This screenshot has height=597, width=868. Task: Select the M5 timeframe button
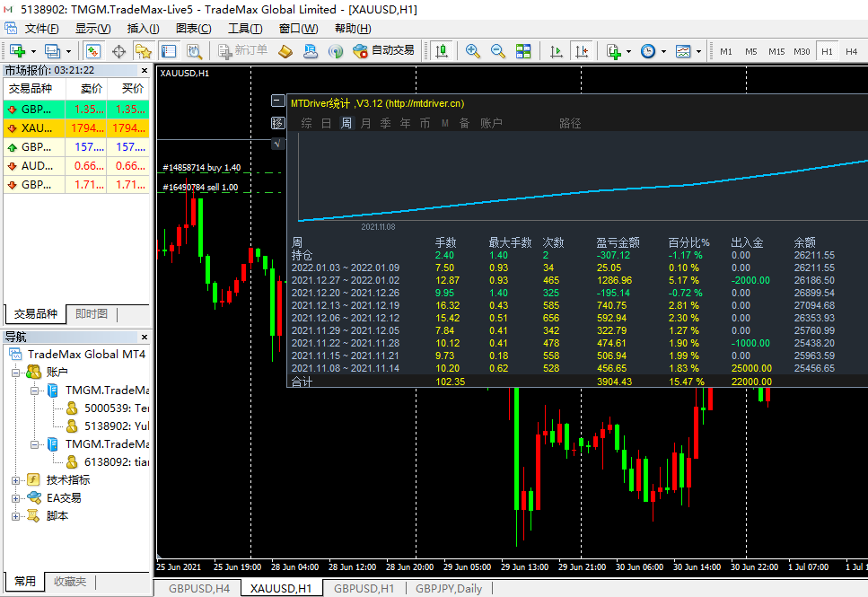pos(750,51)
